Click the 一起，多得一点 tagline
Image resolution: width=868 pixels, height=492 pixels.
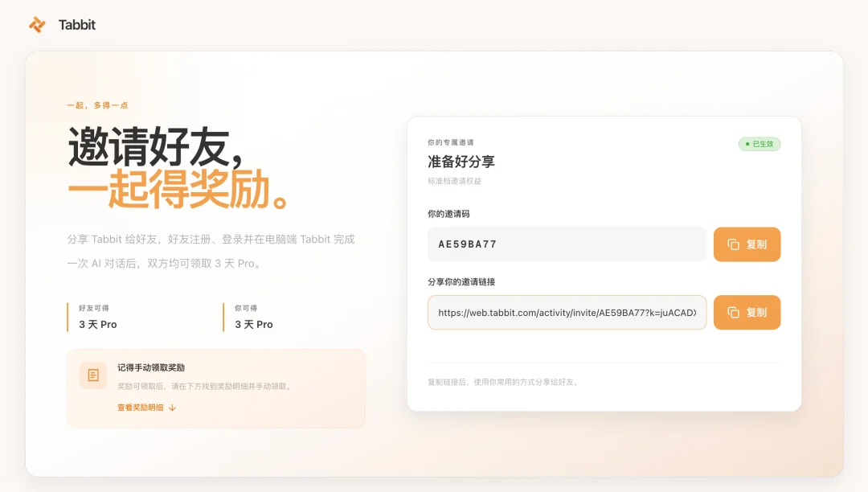(x=97, y=105)
